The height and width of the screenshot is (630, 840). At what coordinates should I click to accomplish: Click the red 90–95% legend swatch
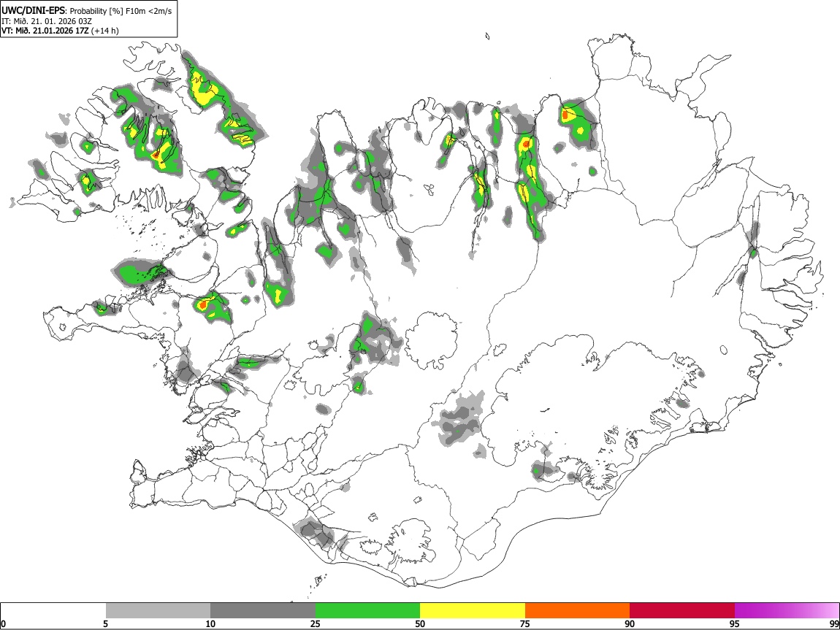(682, 611)
